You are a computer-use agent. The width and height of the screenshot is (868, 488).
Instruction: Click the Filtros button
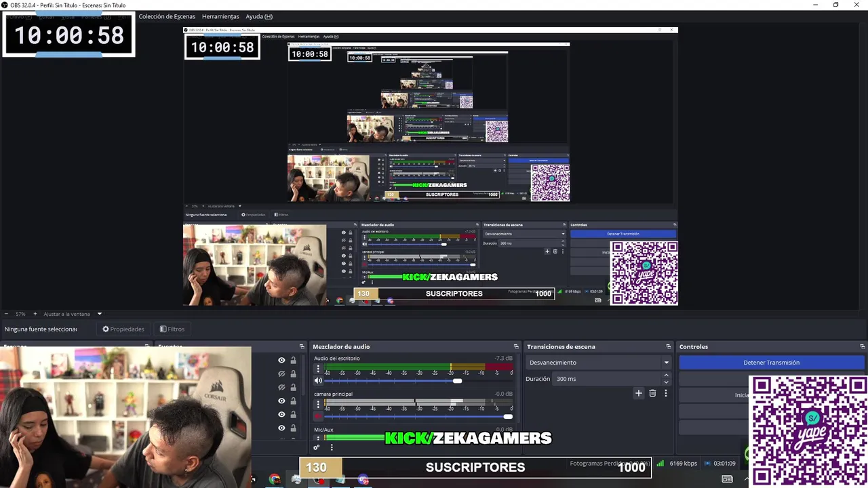172,329
